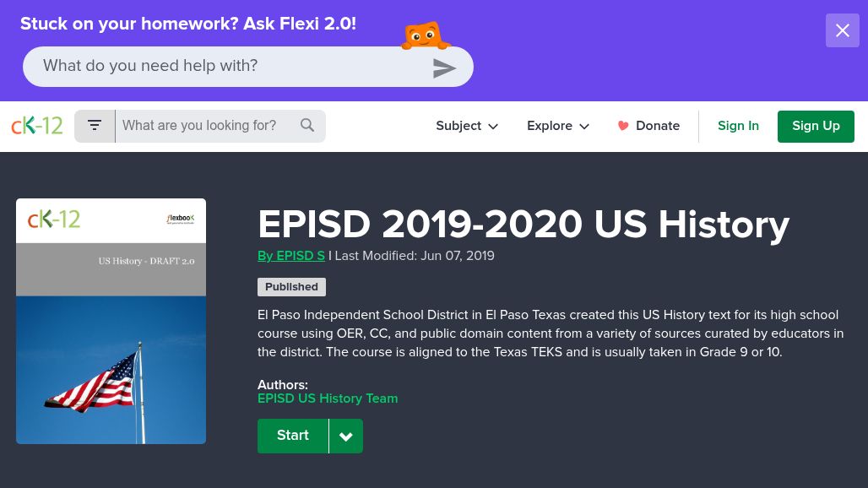Expand the chevron next to Start
Screen dimensions: 868x488
(x=346, y=436)
